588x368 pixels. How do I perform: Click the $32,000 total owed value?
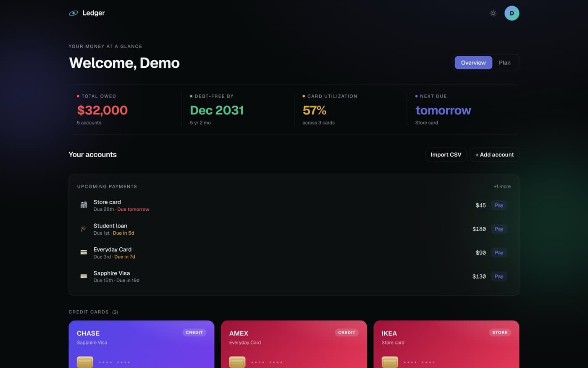(x=102, y=110)
